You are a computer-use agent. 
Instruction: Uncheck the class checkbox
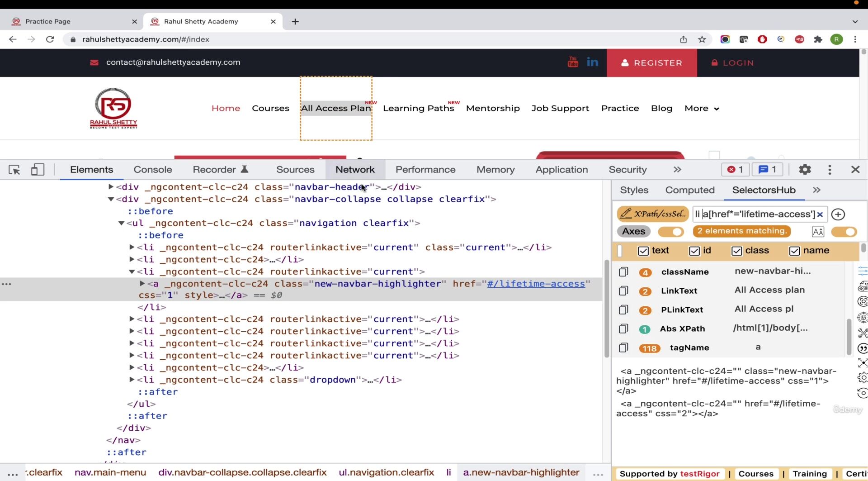pyautogui.click(x=736, y=251)
